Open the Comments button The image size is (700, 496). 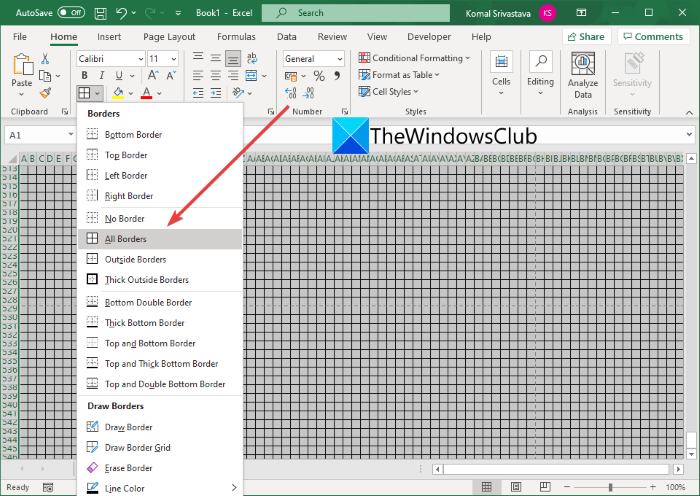click(652, 37)
